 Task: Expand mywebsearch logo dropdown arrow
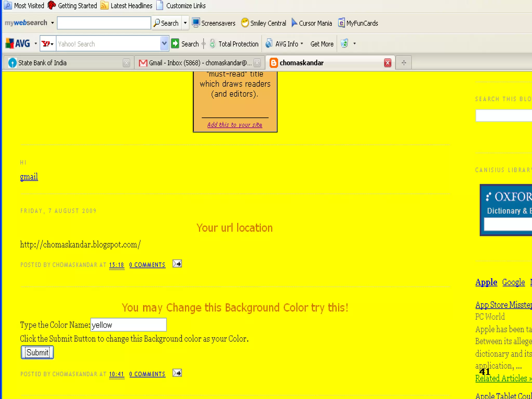click(x=52, y=23)
